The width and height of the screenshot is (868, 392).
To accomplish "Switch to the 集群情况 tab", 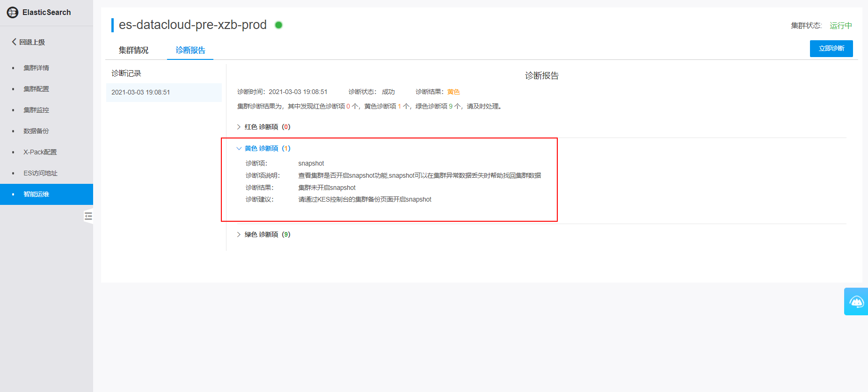I will point(133,50).
